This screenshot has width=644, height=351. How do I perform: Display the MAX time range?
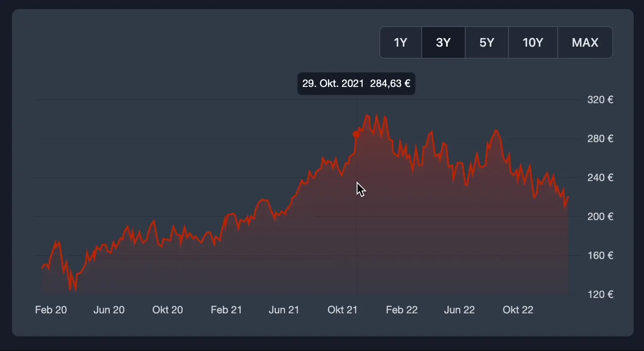click(x=585, y=42)
